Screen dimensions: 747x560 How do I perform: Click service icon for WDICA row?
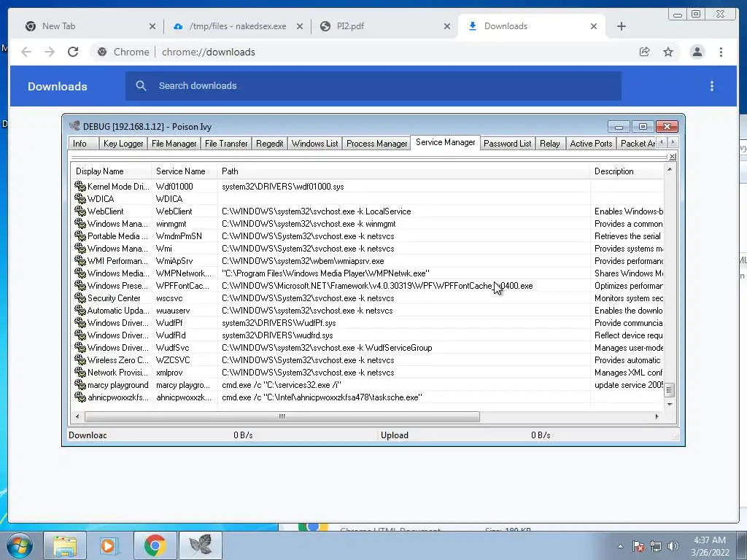[x=80, y=198]
